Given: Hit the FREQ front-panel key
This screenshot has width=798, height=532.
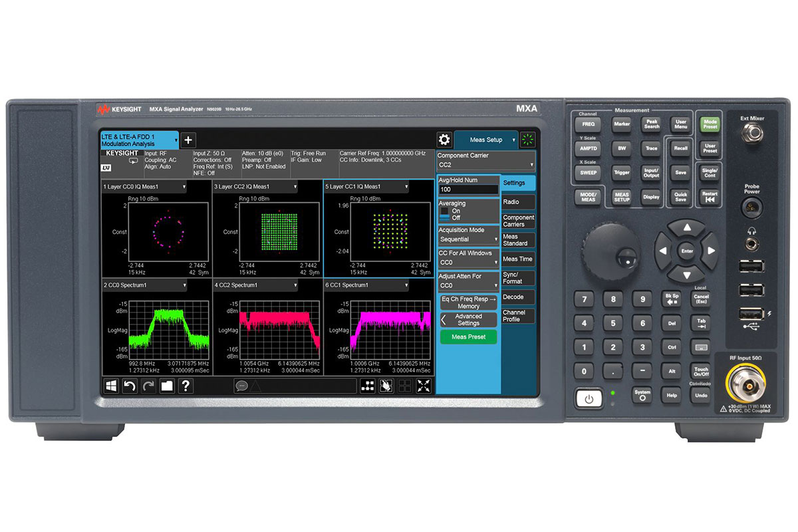Looking at the screenshot, I should pos(588,124).
